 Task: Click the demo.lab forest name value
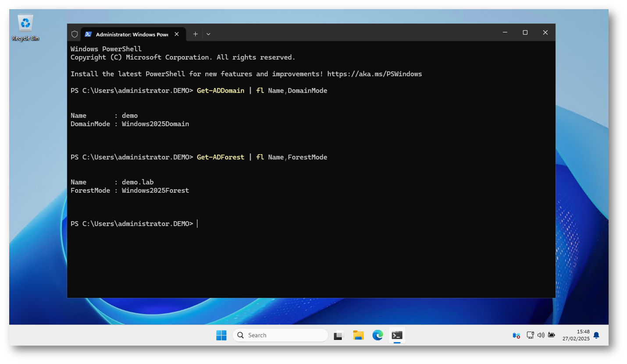pos(138,182)
